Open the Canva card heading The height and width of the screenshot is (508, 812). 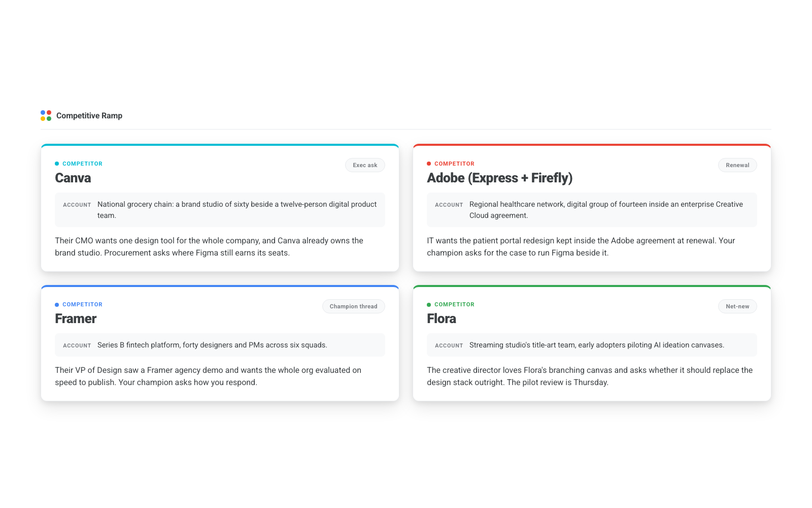[x=73, y=178]
